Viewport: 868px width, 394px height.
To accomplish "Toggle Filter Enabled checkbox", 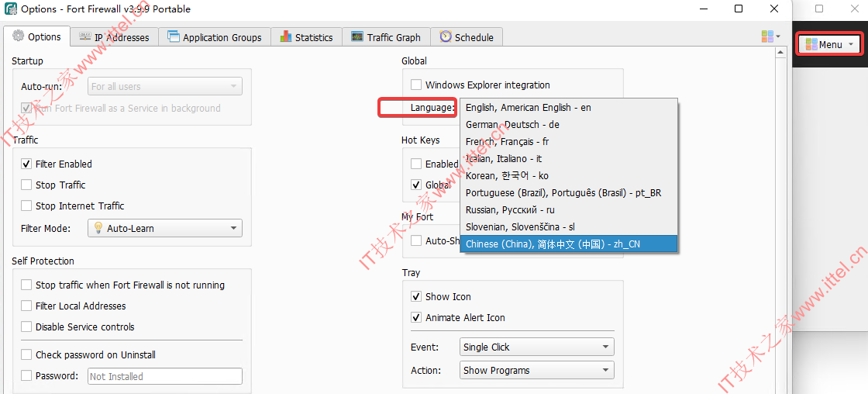I will [26, 164].
